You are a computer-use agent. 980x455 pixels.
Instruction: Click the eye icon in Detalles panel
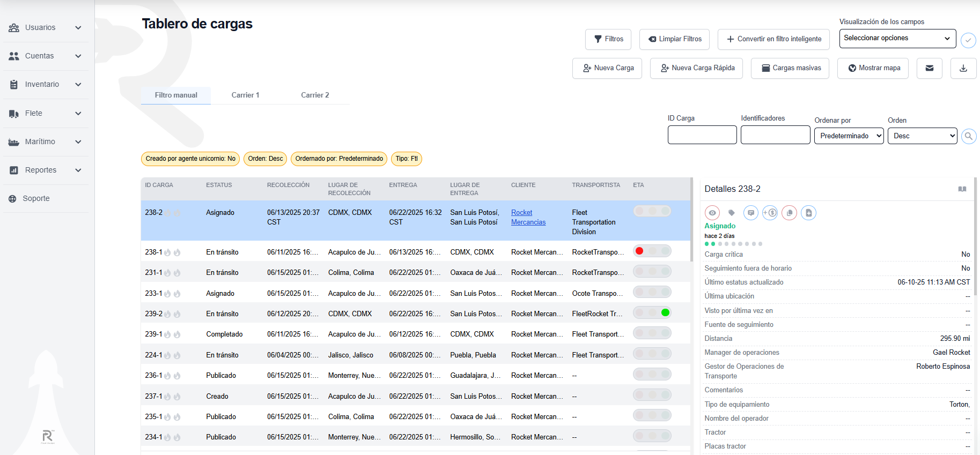712,213
